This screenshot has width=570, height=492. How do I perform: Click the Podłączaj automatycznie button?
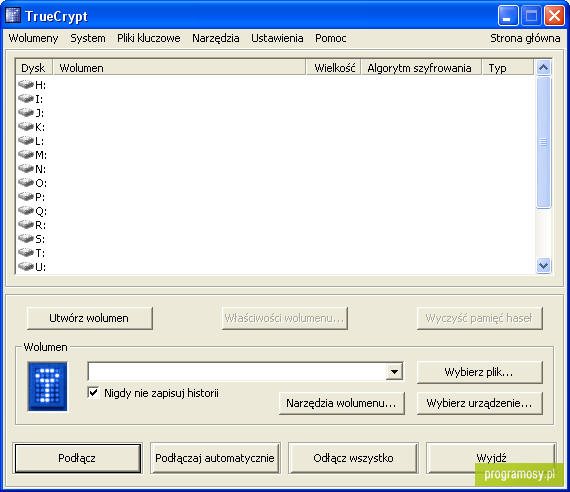[x=215, y=458]
